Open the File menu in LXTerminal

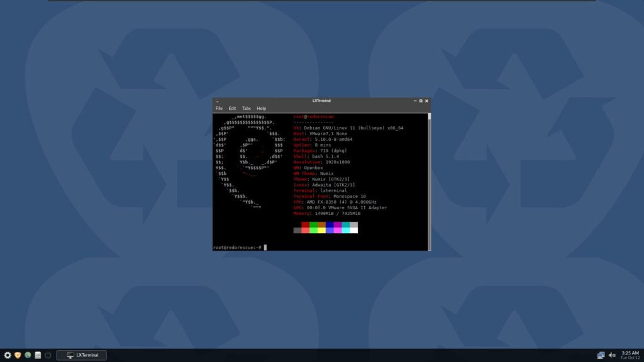219,108
